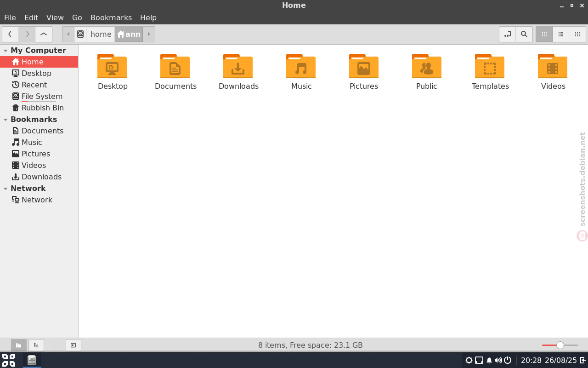Select the 'ann' path bar button
This screenshot has width=588, height=368.
coord(129,34)
